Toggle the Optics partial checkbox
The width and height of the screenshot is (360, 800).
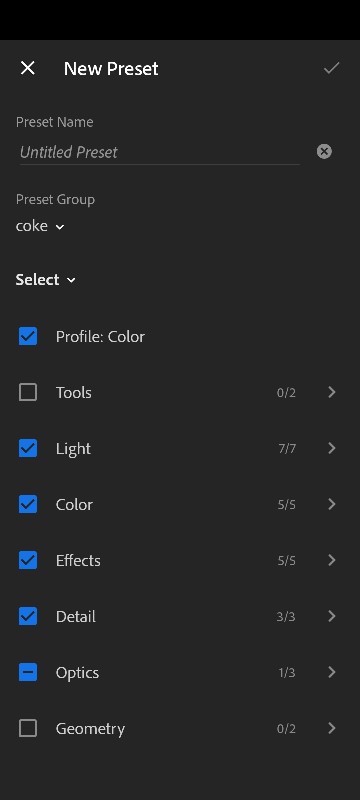tap(28, 672)
